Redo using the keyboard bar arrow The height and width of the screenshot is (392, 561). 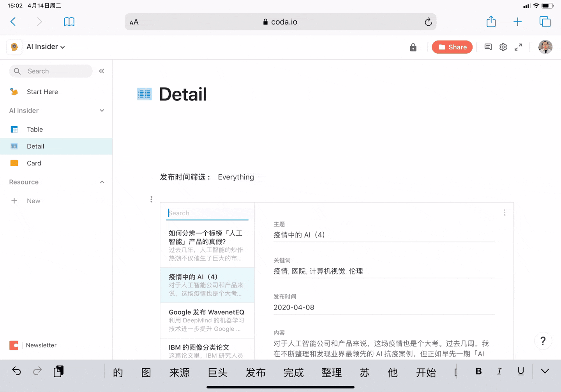click(x=37, y=371)
